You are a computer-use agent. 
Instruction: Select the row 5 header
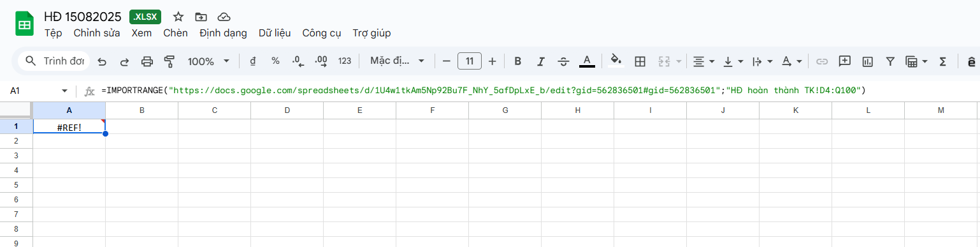[x=17, y=185]
